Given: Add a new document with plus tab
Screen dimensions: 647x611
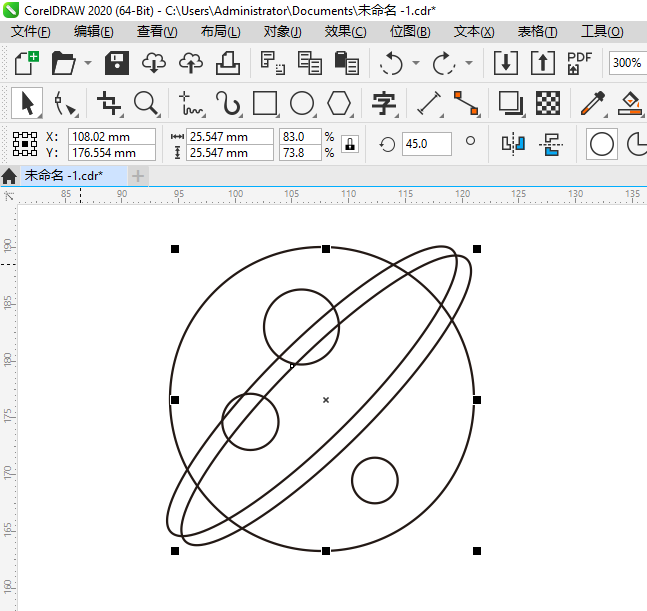Looking at the screenshot, I should pos(138,176).
